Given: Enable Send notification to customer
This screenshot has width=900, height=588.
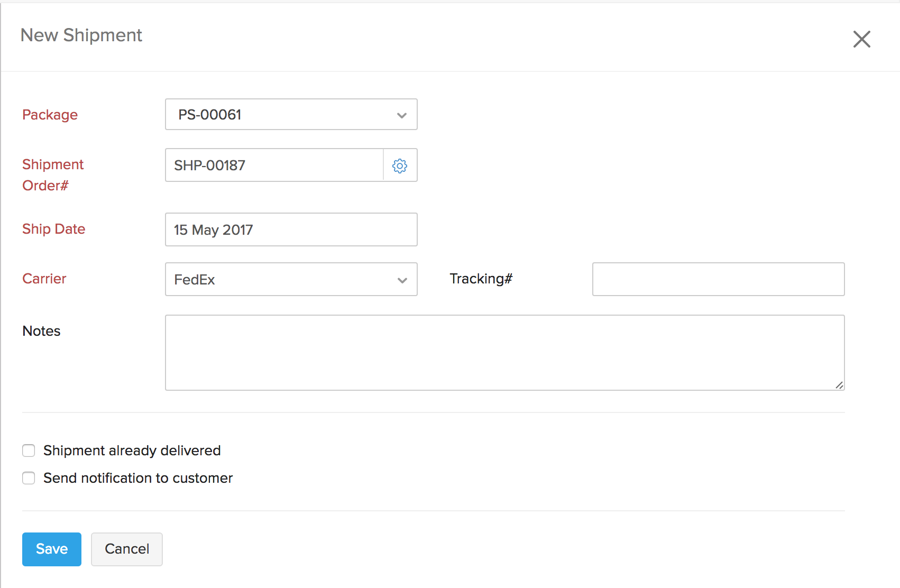Looking at the screenshot, I should pos(29,478).
